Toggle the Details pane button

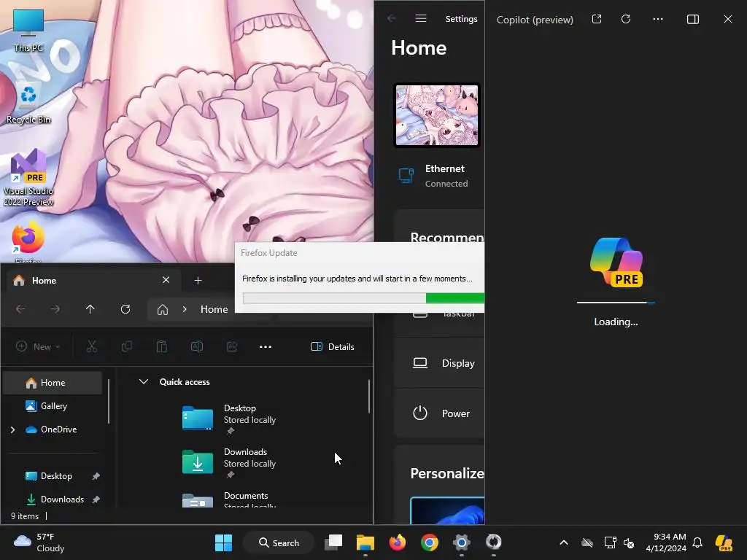point(333,346)
